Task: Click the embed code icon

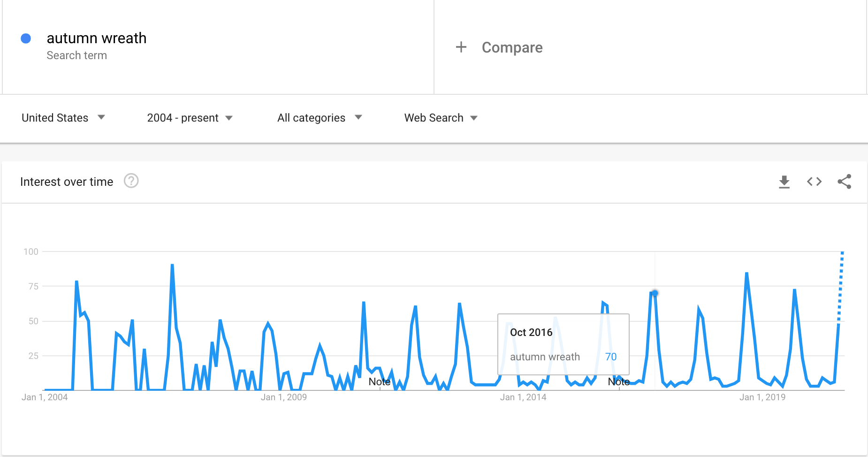Action: click(814, 182)
